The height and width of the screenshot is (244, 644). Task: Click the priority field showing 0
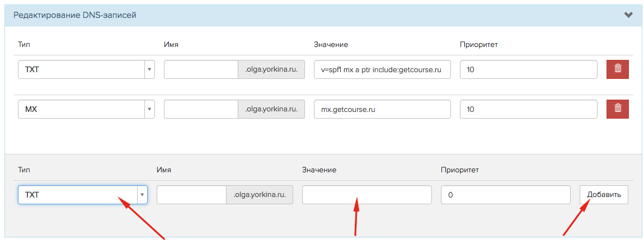[x=506, y=195]
